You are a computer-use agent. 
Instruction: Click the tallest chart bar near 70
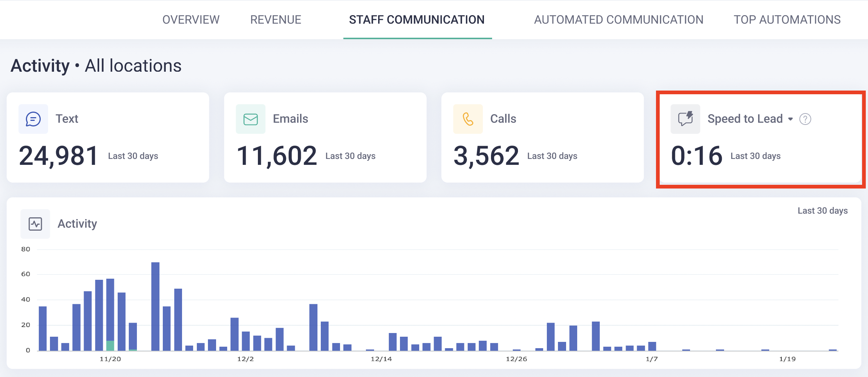click(x=155, y=306)
